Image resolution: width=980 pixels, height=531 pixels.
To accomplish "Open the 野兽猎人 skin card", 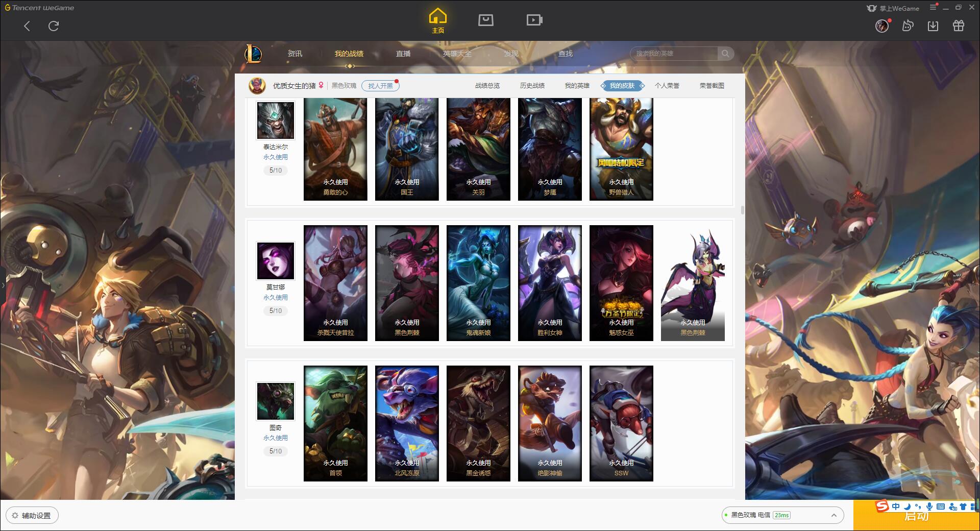I will (x=621, y=149).
